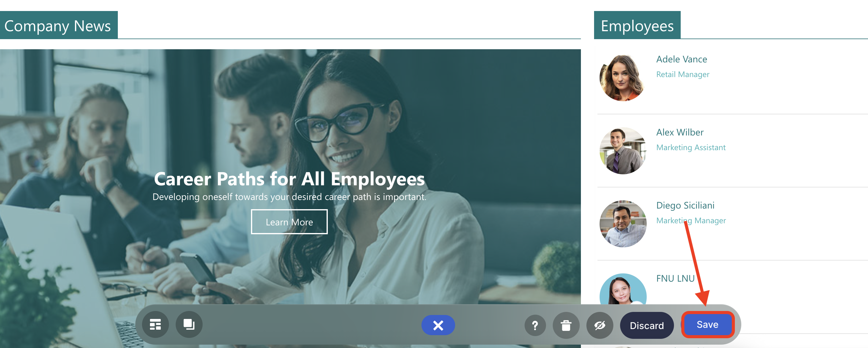Open Adele Vance profile name
Image resolution: width=868 pixels, height=348 pixels.
pos(682,59)
